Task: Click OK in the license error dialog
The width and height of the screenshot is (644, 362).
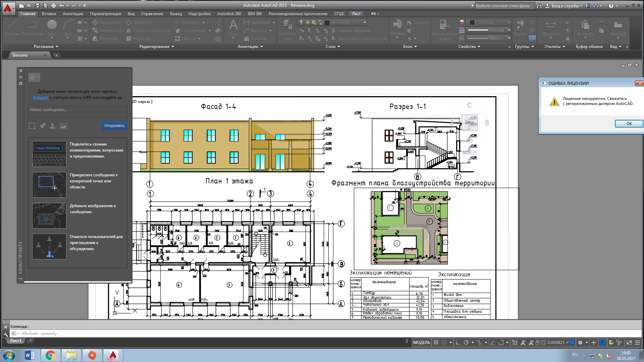Action: (629, 124)
